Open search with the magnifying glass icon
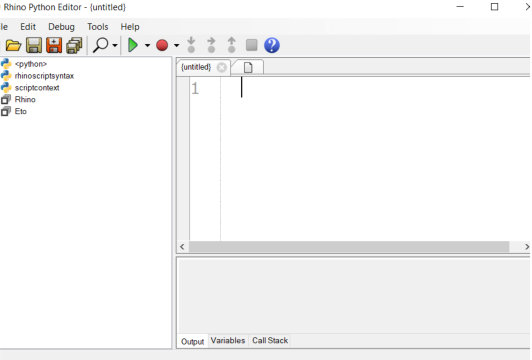The width and height of the screenshot is (532, 360). pyautogui.click(x=101, y=45)
